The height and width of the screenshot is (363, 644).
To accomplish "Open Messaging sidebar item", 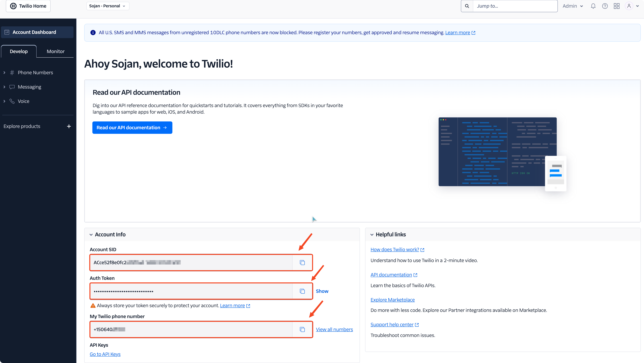I will [29, 87].
